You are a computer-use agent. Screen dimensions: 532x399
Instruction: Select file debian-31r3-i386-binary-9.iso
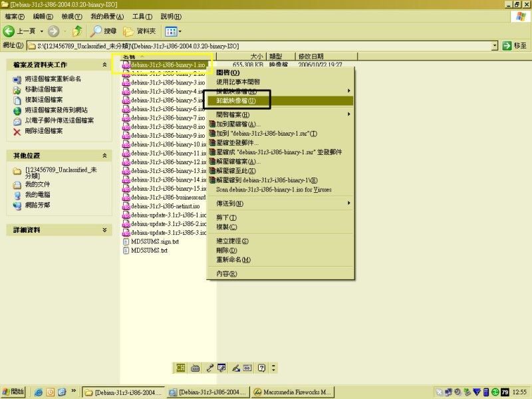pos(168,136)
